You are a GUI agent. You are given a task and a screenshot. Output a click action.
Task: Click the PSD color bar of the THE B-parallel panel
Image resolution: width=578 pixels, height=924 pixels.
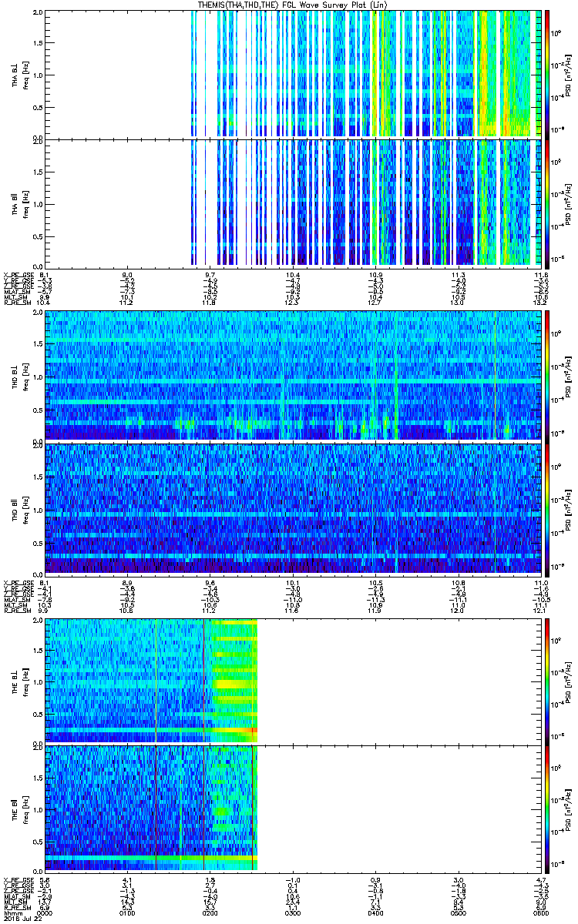click(547, 808)
